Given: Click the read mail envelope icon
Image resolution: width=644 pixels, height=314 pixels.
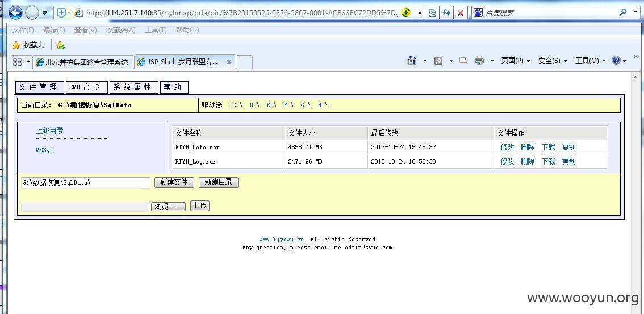Looking at the screenshot, I should point(463,60).
